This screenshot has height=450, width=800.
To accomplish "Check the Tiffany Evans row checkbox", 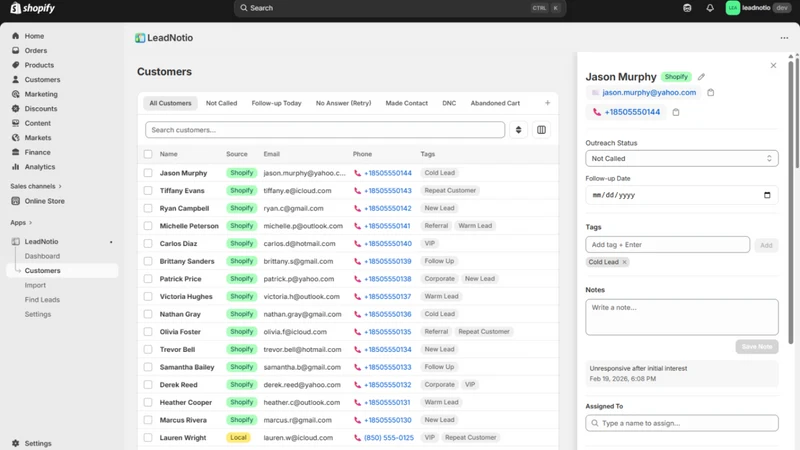I will pos(148,191).
